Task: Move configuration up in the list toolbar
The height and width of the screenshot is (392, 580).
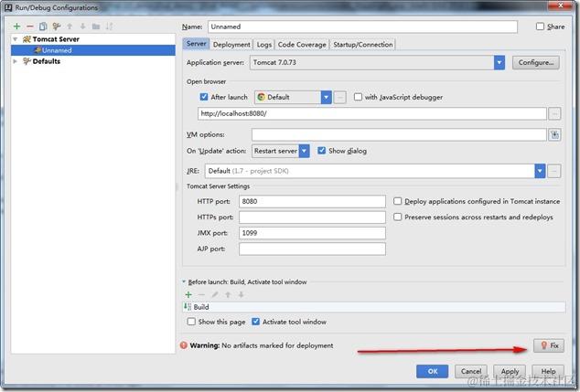Action: pos(70,26)
